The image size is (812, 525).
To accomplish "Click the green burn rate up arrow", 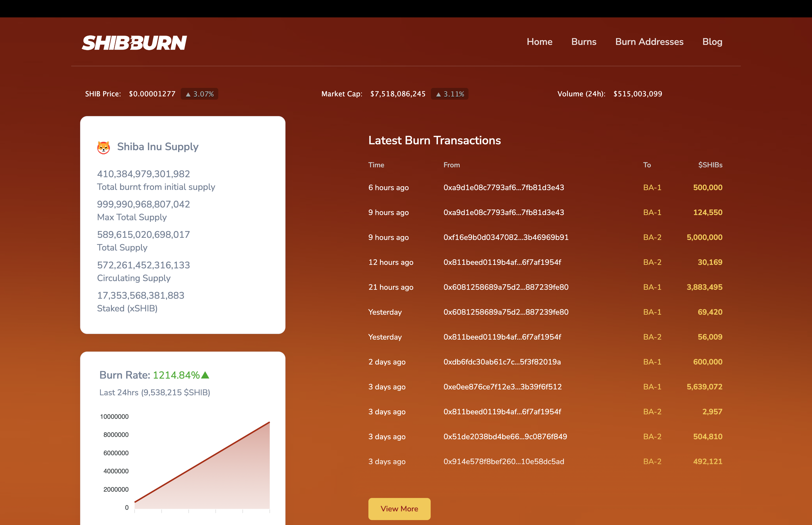I will pyautogui.click(x=205, y=375).
